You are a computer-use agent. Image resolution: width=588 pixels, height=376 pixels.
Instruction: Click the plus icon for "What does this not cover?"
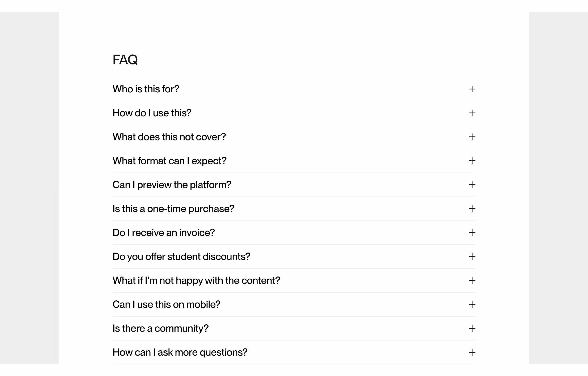[472, 137]
